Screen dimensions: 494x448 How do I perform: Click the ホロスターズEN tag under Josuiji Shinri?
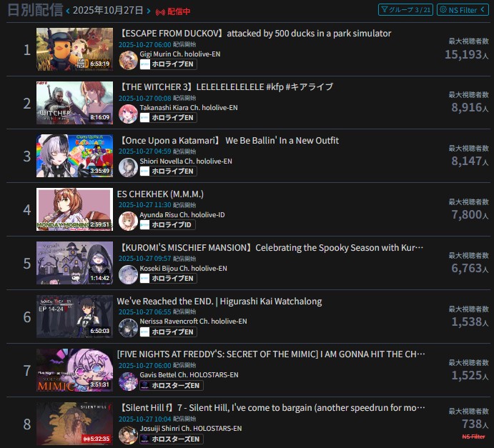172,439
